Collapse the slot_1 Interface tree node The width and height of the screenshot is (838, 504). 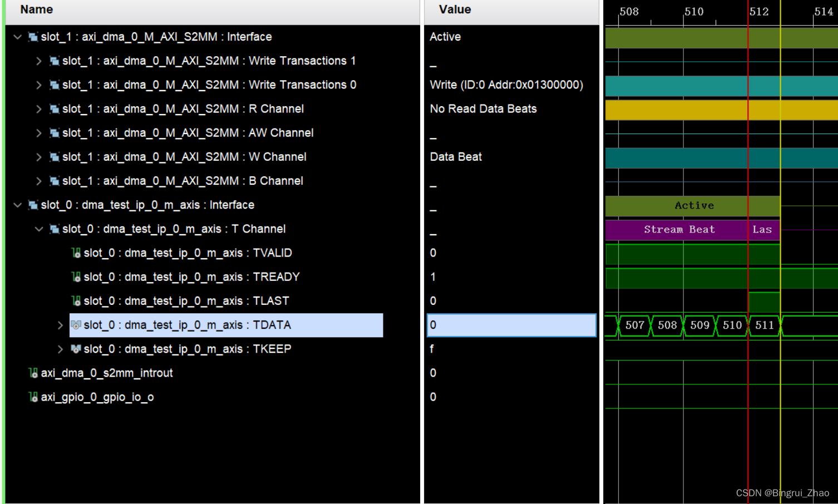pos(17,37)
